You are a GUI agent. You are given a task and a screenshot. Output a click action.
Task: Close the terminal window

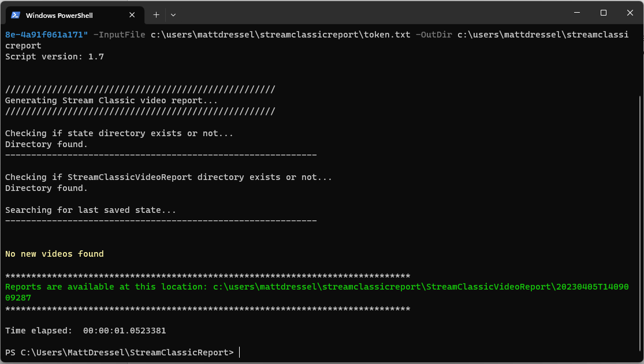point(630,13)
